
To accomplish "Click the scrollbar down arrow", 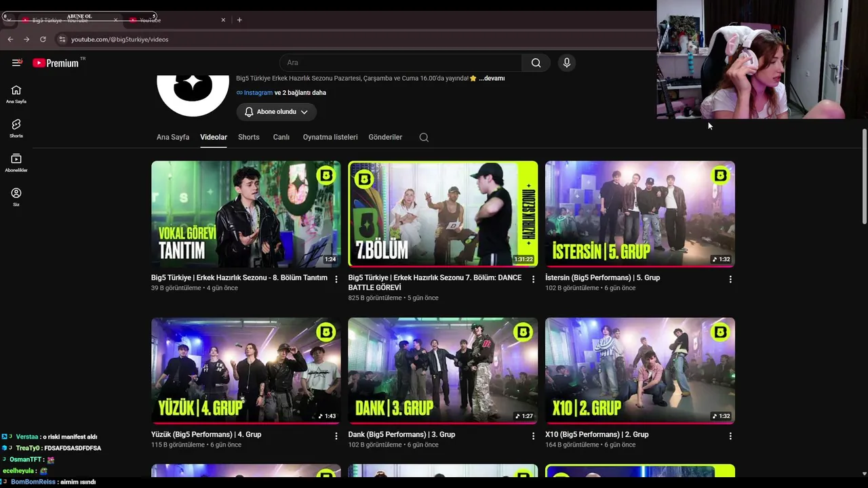I will (x=864, y=474).
